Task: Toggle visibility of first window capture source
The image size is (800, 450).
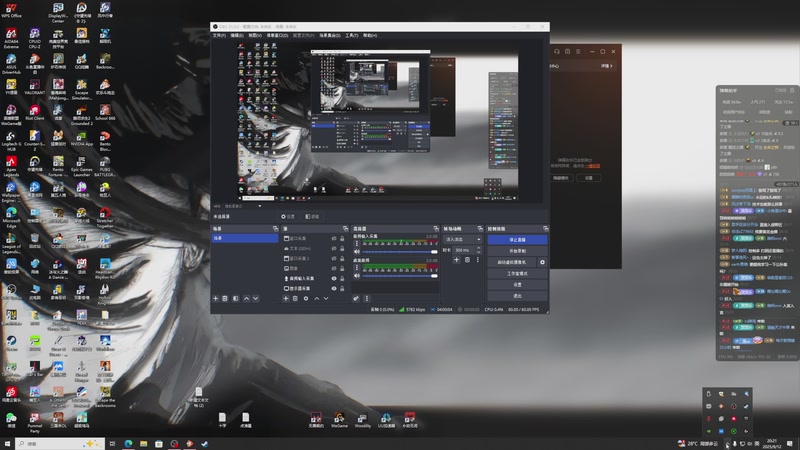Action: [x=334, y=238]
